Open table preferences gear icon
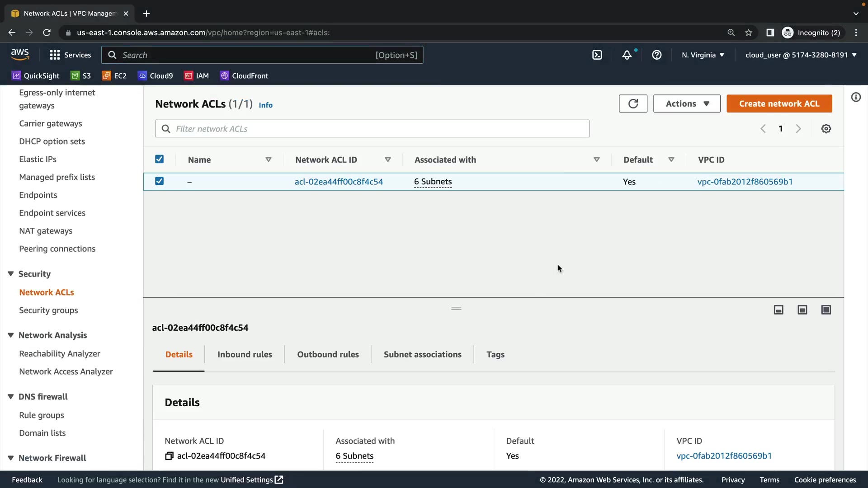The image size is (868, 488). coord(826,129)
